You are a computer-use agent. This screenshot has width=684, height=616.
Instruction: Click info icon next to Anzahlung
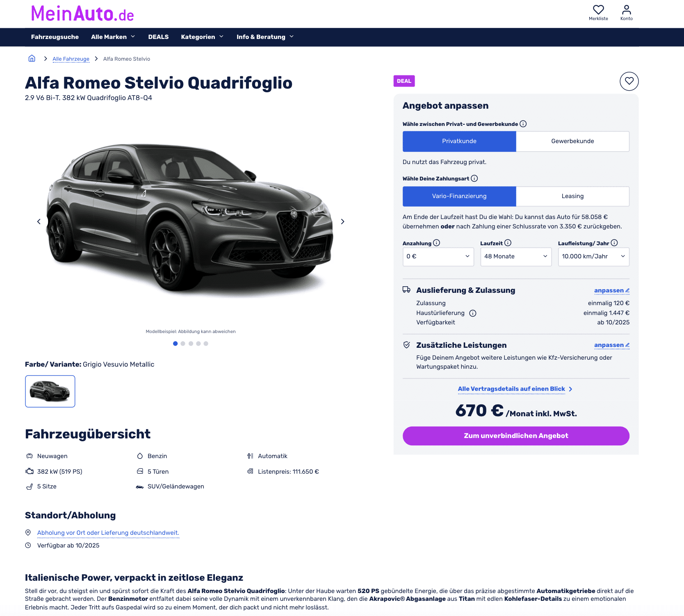(x=437, y=243)
